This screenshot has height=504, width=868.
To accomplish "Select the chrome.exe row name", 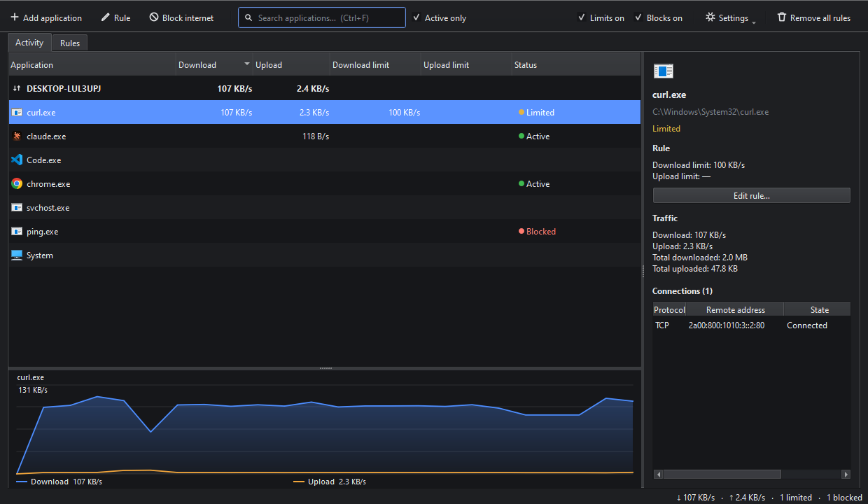I will 48,184.
